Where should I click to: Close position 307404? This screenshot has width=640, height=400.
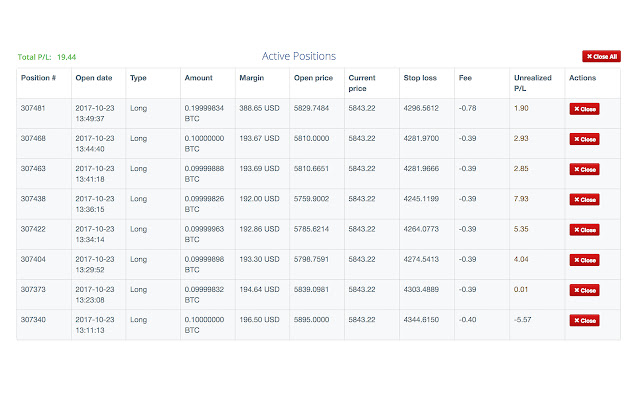tap(584, 260)
